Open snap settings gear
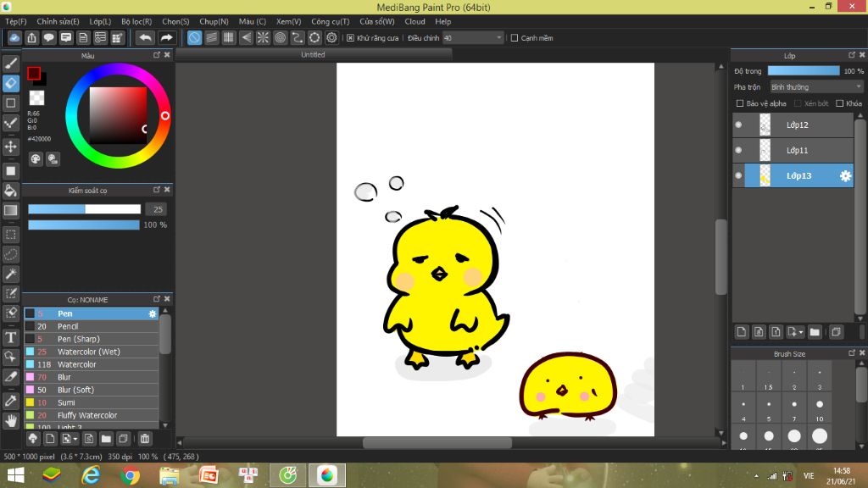 coord(331,37)
